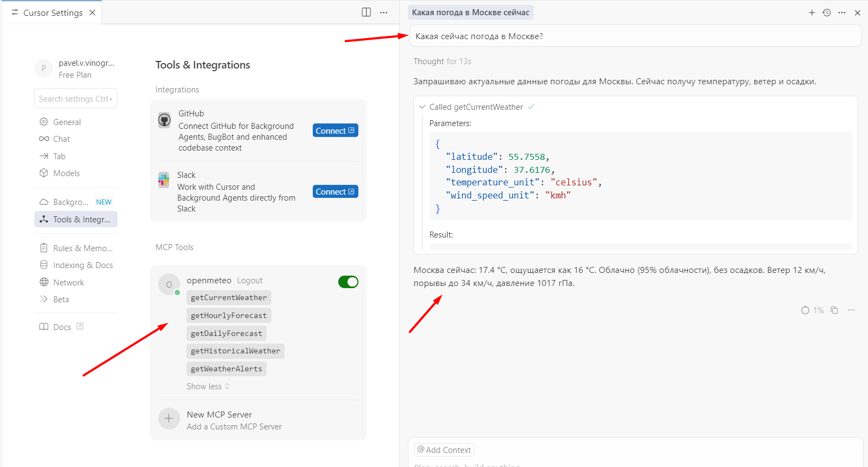Open the chat panel more options menu

point(842,13)
